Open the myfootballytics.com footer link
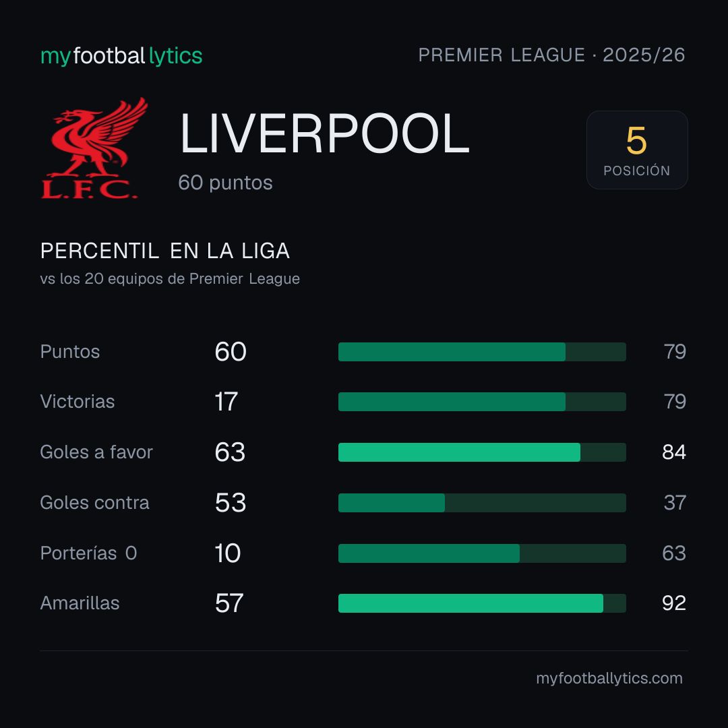The width and height of the screenshot is (728, 728). 609,678
